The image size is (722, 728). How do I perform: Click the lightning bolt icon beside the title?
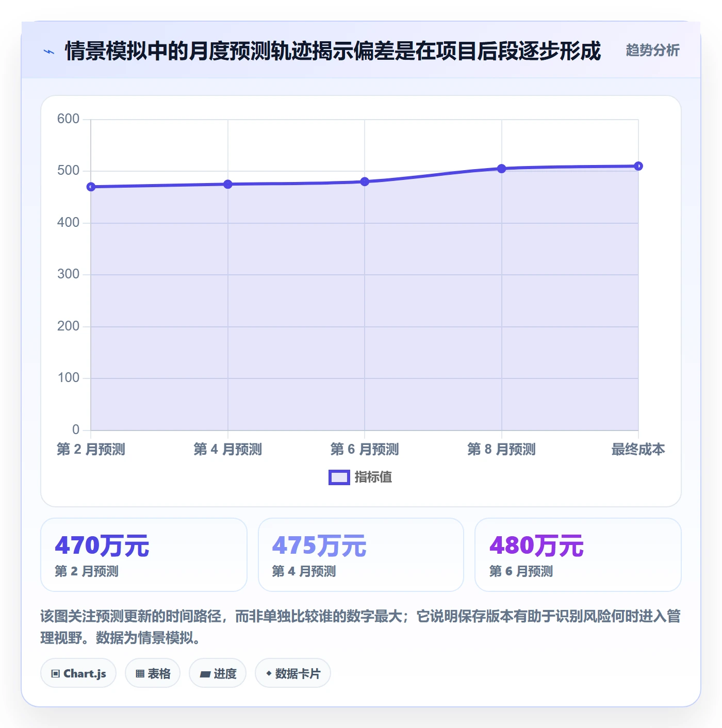[49, 52]
